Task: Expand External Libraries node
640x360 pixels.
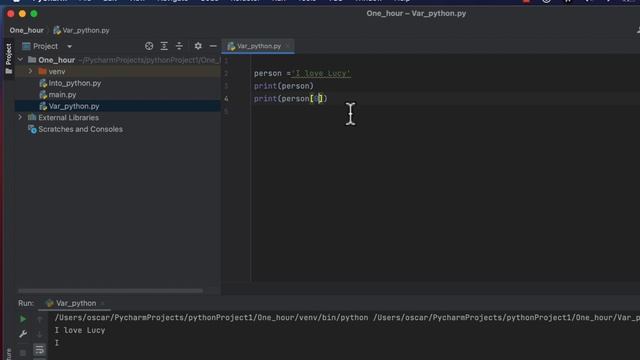Action: [20, 118]
